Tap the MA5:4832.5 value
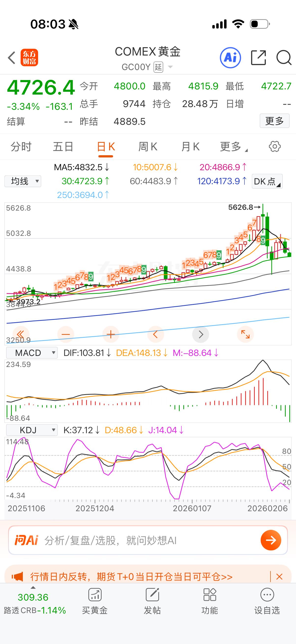Image resolution: width=296 pixels, height=644 pixels. click(81, 167)
